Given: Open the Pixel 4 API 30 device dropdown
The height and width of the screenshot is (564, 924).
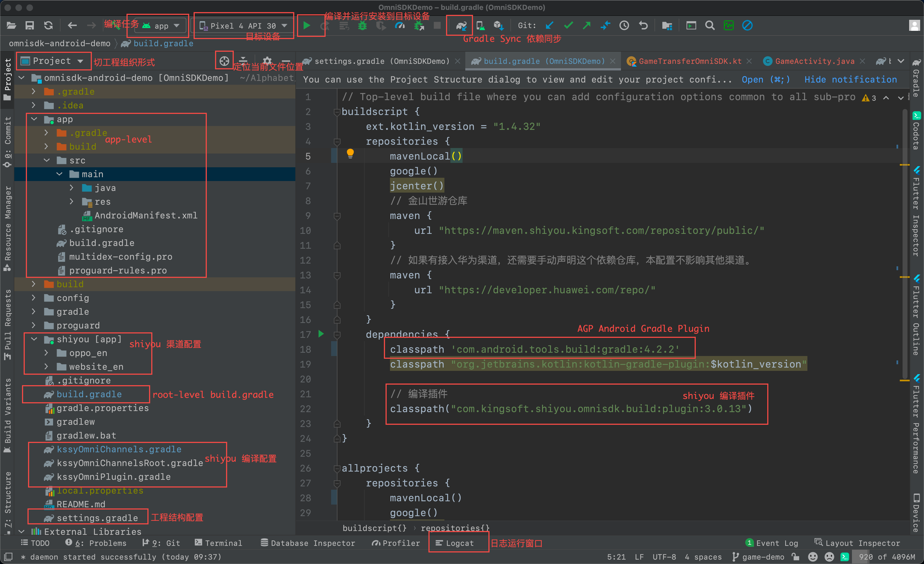Looking at the screenshot, I should coord(244,26).
